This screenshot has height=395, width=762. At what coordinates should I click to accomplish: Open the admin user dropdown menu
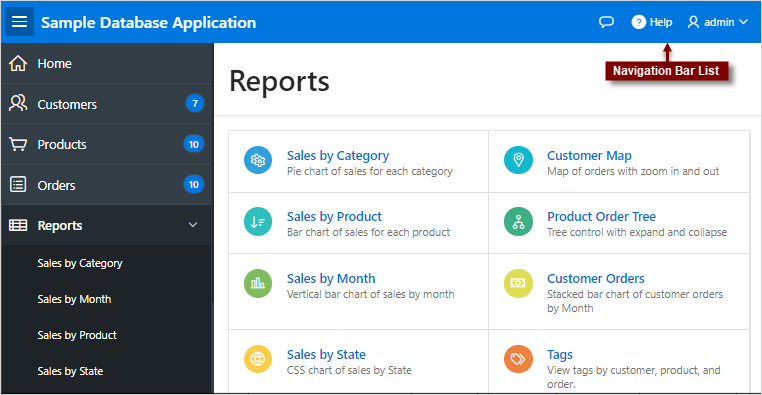pyautogui.click(x=717, y=22)
